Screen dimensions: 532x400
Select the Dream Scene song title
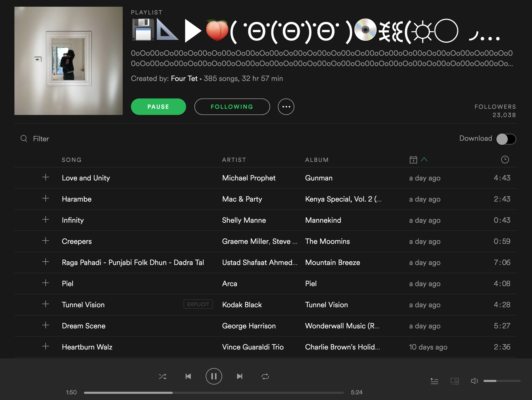coord(84,326)
